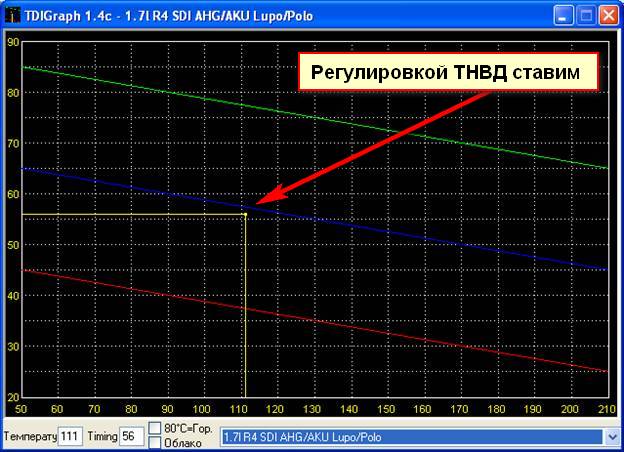This screenshot has width=624, height=452.
Task: Click the yellow measurement point on graph
Action: (x=245, y=214)
